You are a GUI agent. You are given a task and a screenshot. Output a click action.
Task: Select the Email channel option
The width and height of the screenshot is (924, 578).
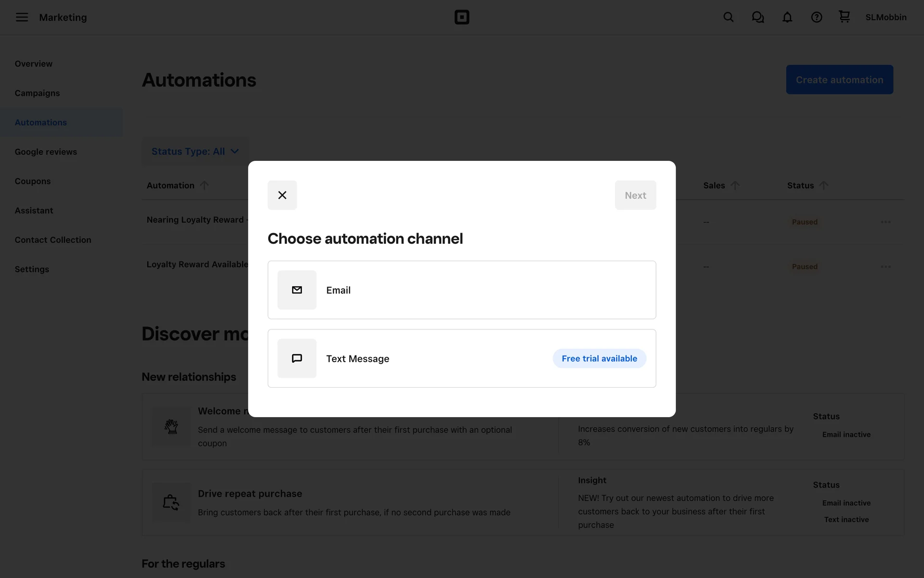tap(462, 290)
